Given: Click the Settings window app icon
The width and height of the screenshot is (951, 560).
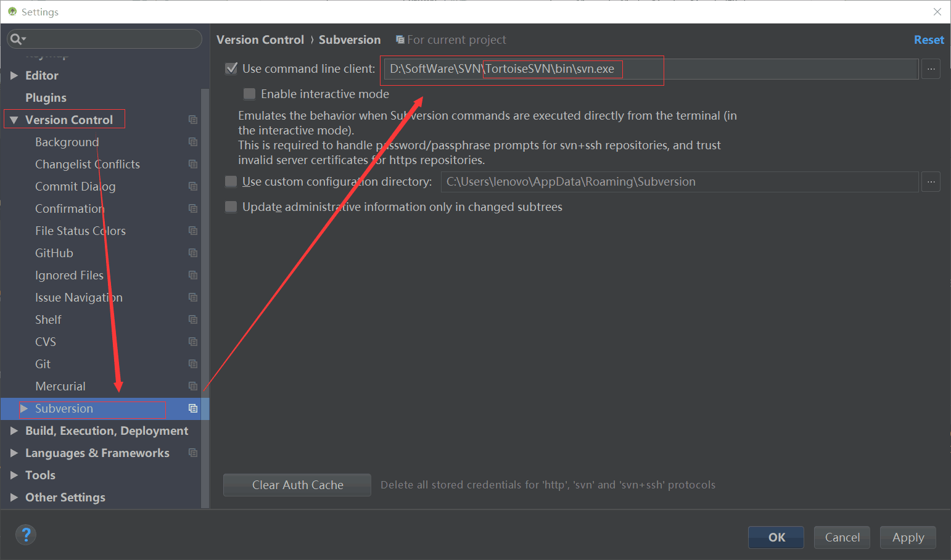Looking at the screenshot, I should 12,12.
